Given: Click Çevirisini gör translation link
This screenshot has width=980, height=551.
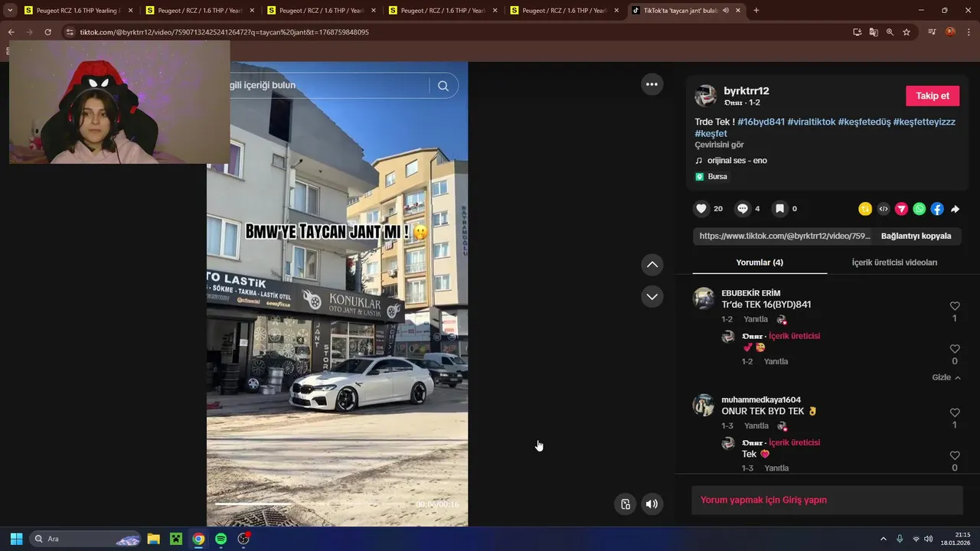Looking at the screenshot, I should 719,145.
